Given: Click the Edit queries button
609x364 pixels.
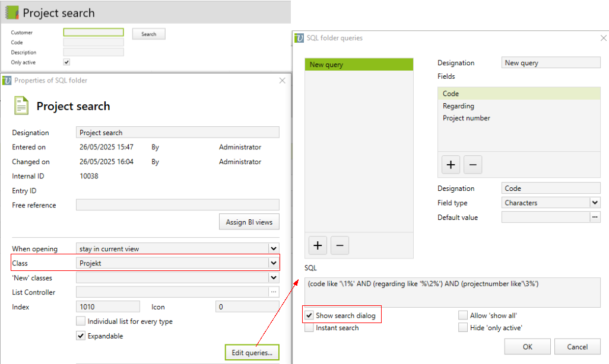Looking at the screenshot, I should coord(252,353).
